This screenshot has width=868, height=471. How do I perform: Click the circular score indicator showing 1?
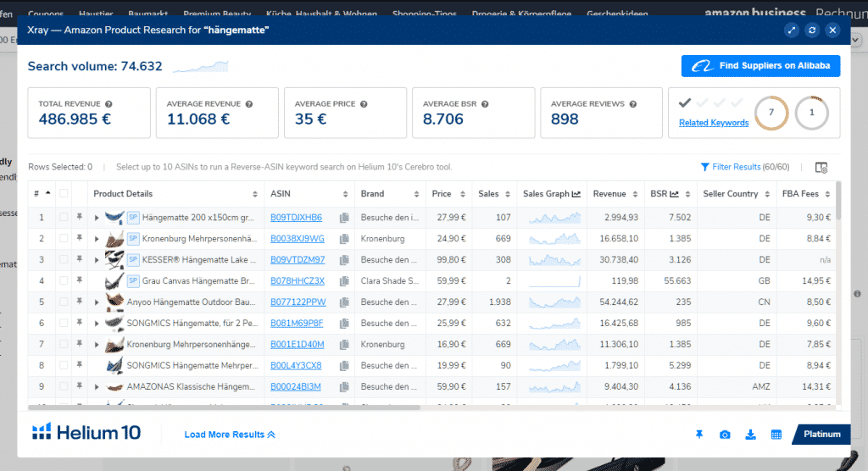click(x=811, y=113)
